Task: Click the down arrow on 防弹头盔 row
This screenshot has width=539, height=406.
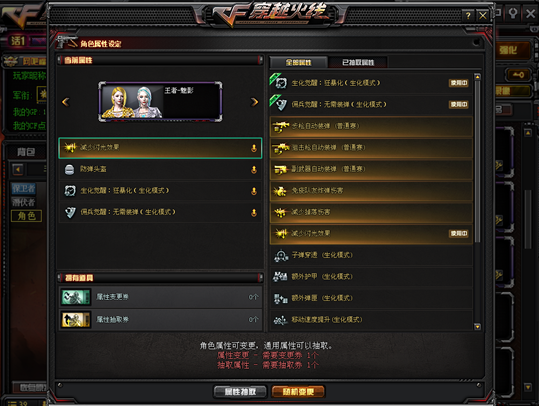Action: 254,169
